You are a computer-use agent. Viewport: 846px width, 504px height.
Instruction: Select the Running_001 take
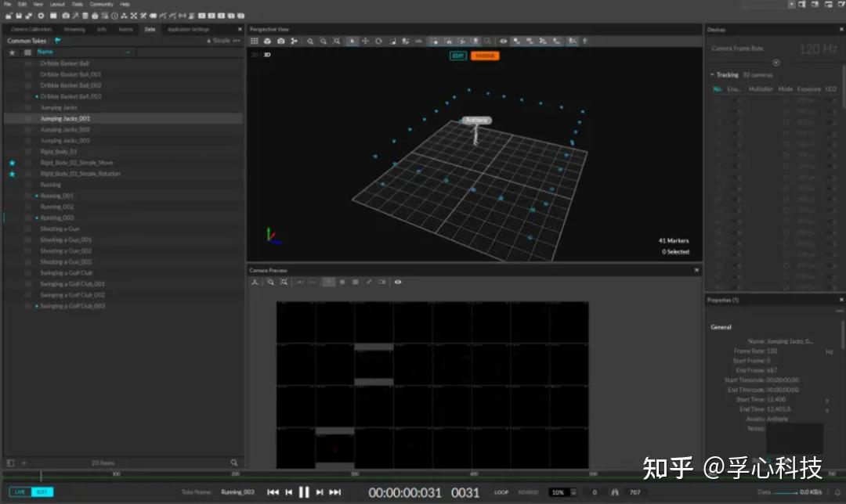tap(123, 196)
